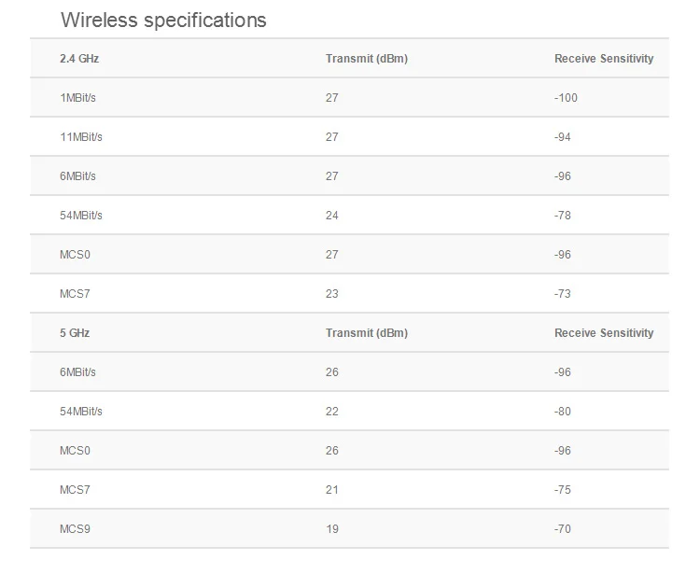This screenshot has width=700, height=588.
Task: Select the -94 receive sensitivity value
Action: (x=563, y=137)
